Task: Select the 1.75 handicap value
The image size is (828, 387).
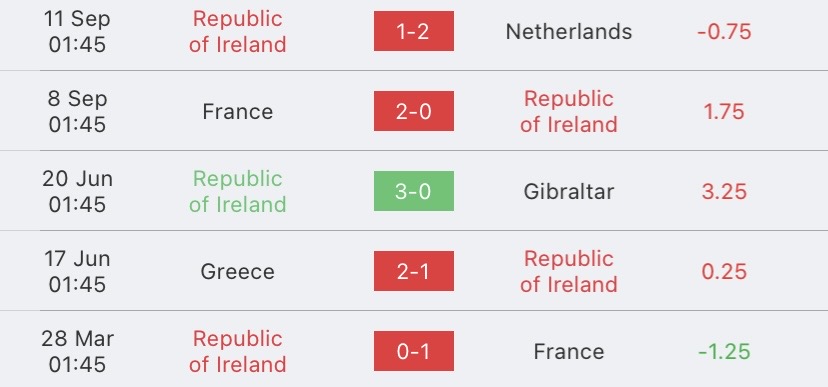Action: [724, 111]
